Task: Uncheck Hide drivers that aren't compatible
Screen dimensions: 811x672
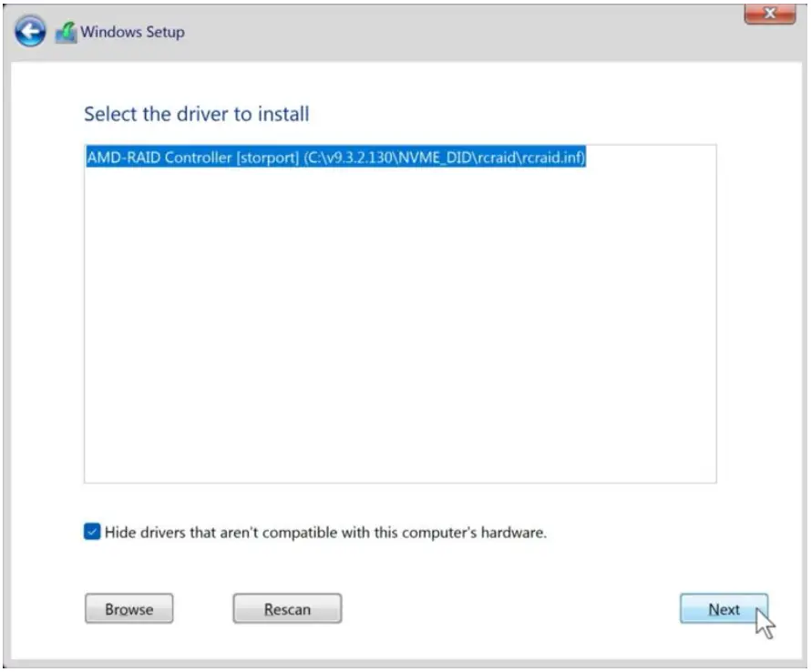Action: click(x=92, y=532)
